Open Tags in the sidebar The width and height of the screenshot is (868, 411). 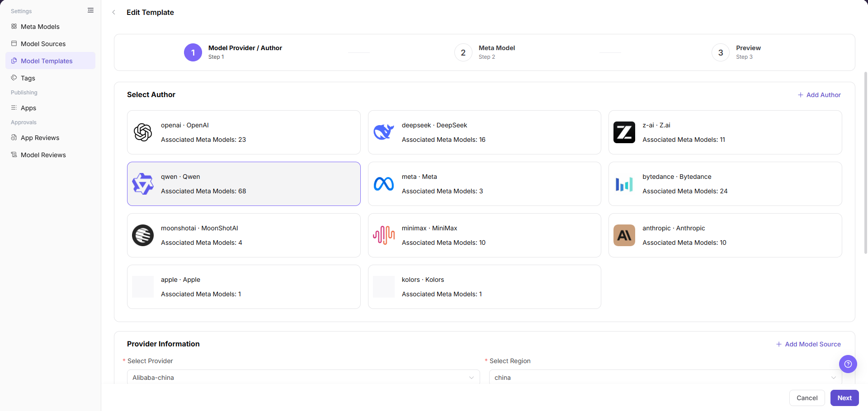tap(50, 78)
